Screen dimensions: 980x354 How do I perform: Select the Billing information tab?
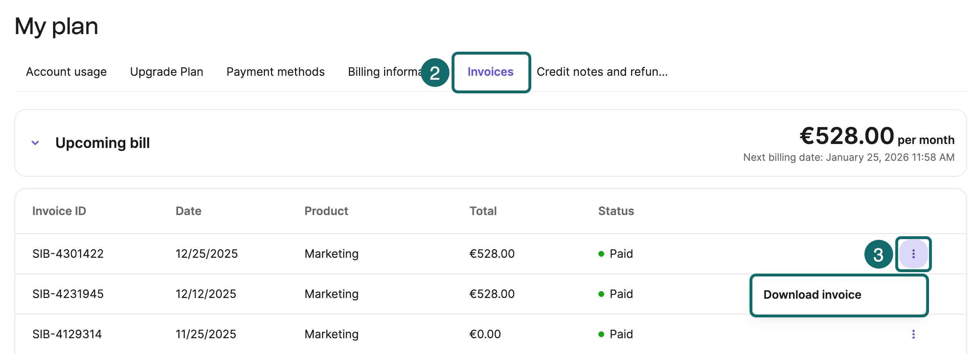coord(384,71)
